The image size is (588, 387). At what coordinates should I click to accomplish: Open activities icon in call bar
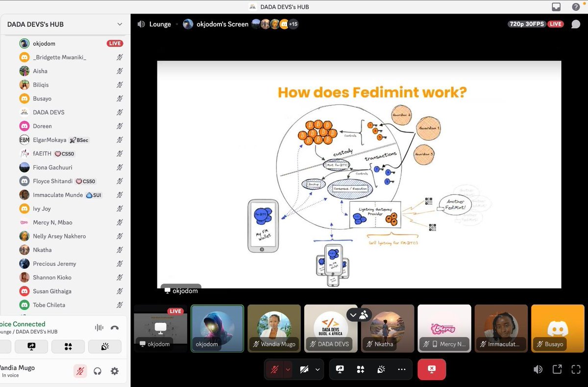[361, 369]
